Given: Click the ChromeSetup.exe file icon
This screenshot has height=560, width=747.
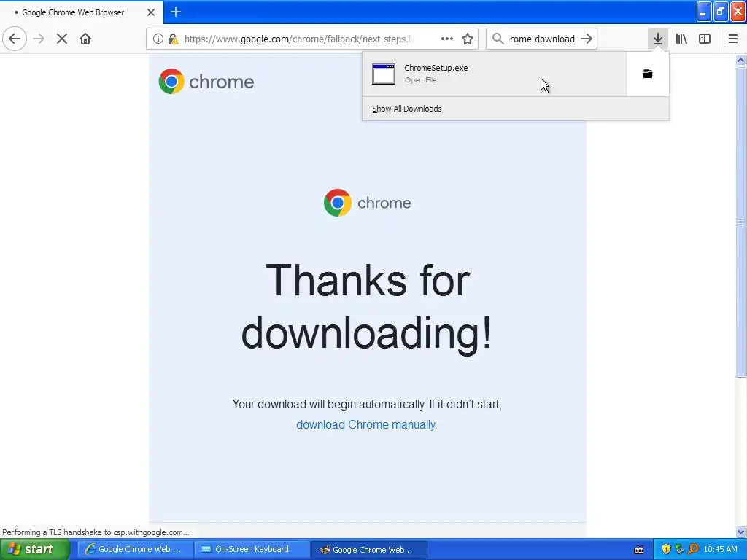Looking at the screenshot, I should pos(384,74).
